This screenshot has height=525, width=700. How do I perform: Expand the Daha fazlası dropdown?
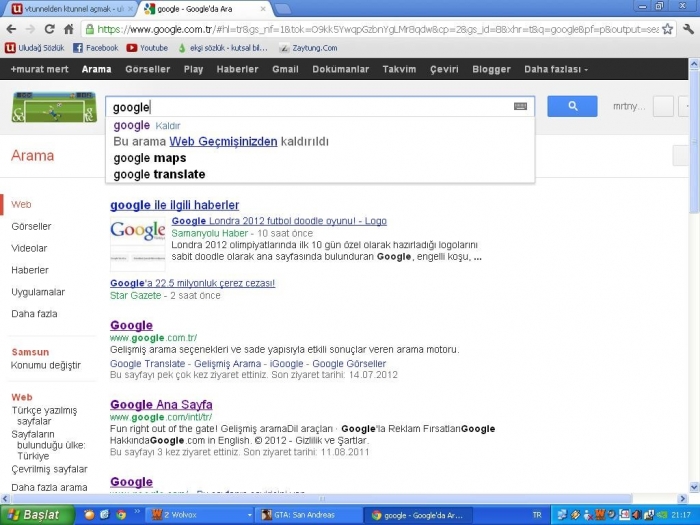click(556, 69)
